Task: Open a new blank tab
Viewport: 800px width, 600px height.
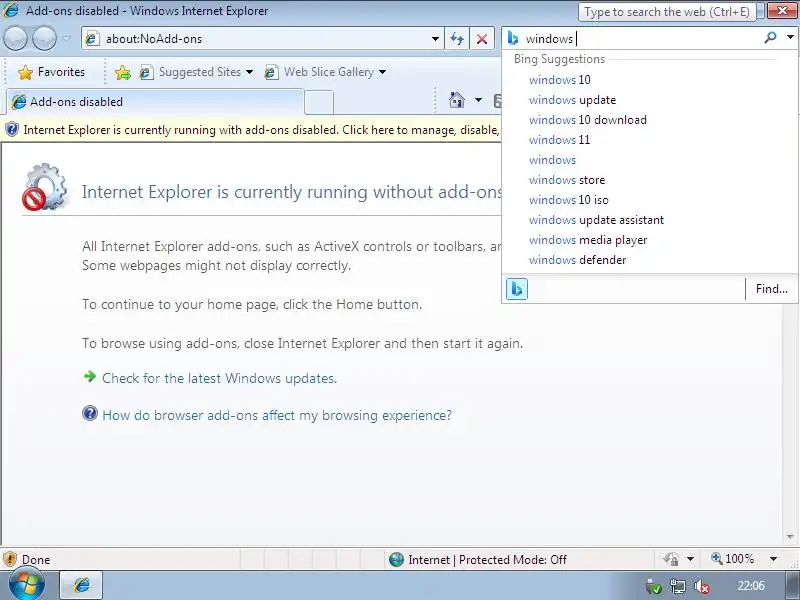Action: pyautogui.click(x=319, y=103)
